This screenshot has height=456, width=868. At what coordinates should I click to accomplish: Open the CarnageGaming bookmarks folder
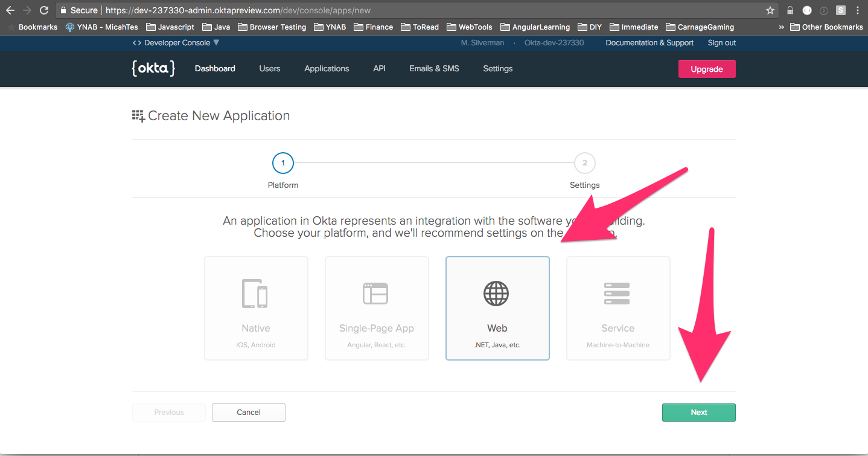[700, 27]
